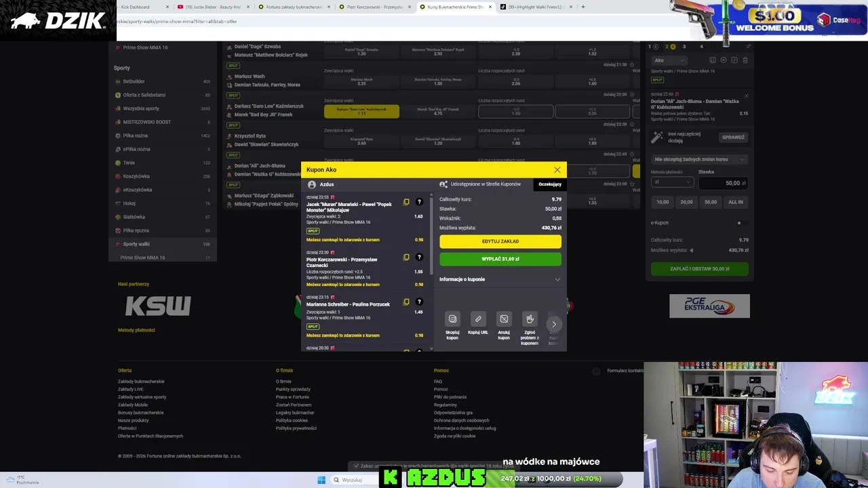The width and height of the screenshot is (868, 488).
Task: Click the magic wand suggestions icon
Action: click(656, 137)
